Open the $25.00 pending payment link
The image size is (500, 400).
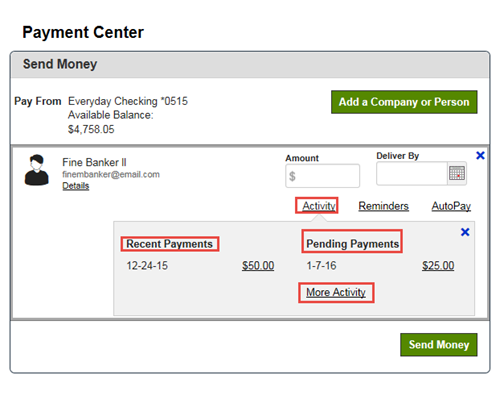coord(438,266)
